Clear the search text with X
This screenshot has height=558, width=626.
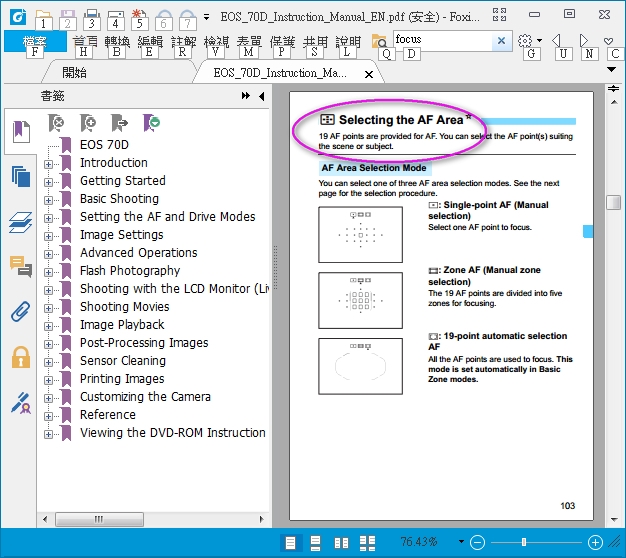pyautogui.click(x=501, y=40)
